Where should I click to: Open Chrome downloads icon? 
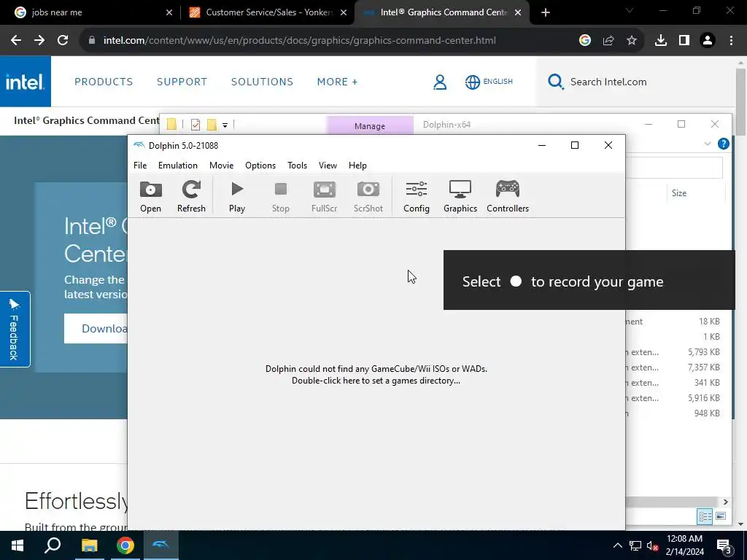pos(661,41)
